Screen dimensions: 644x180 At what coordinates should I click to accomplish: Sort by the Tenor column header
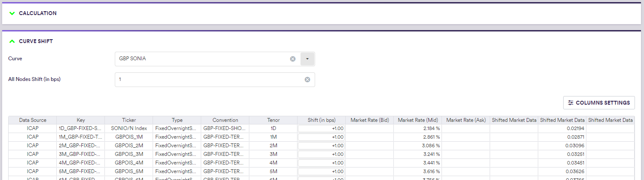pos(273,120)
